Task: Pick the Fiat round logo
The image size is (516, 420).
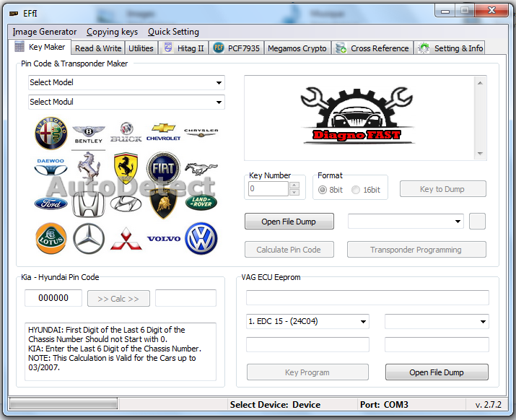Action: pyautogui.click(x=164, y=168)
